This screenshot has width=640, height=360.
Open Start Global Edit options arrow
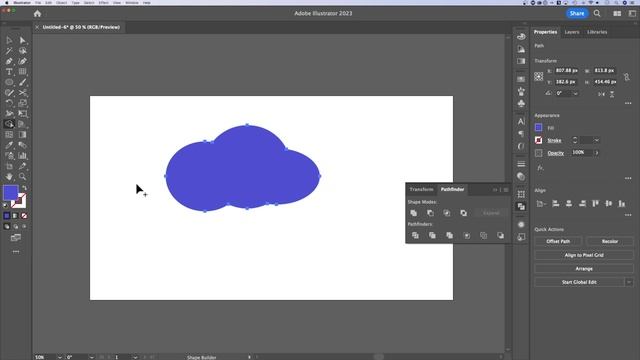629,282
